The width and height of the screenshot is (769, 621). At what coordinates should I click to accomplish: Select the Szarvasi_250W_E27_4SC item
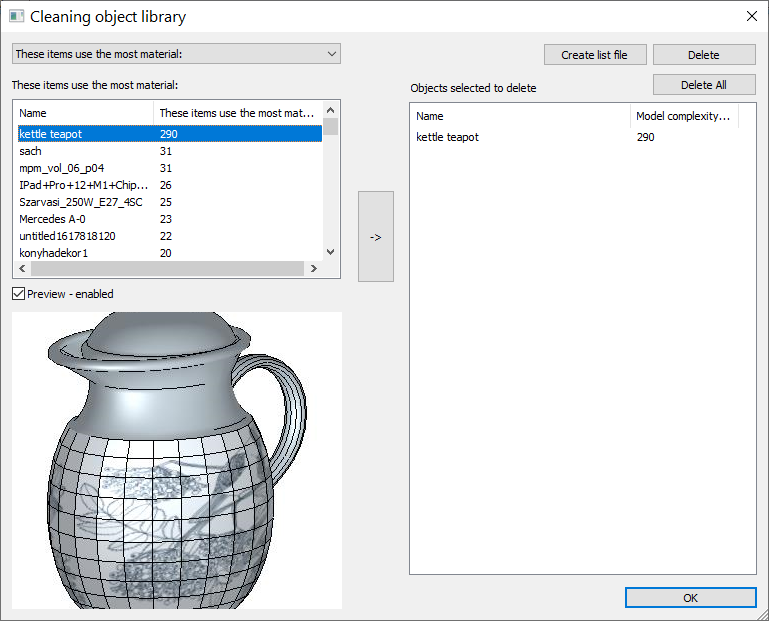pyautogui.click(x=83, y=202)
